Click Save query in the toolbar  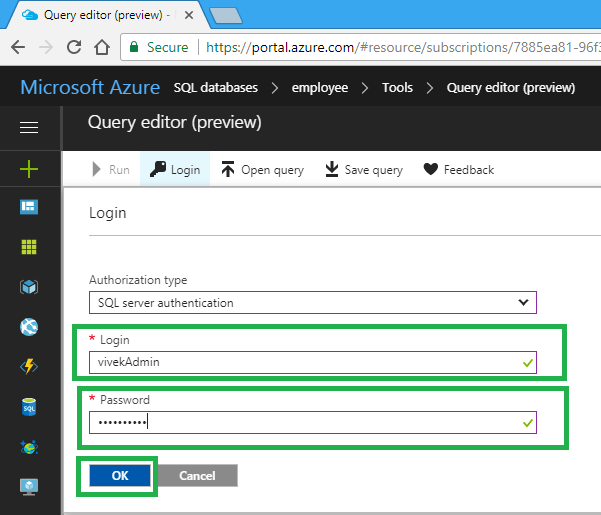tap(364, 169)
